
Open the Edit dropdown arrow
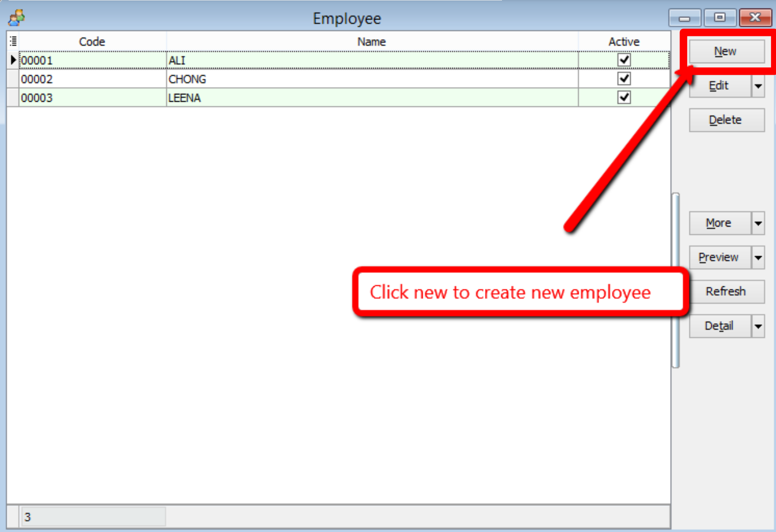click(759, 86)
